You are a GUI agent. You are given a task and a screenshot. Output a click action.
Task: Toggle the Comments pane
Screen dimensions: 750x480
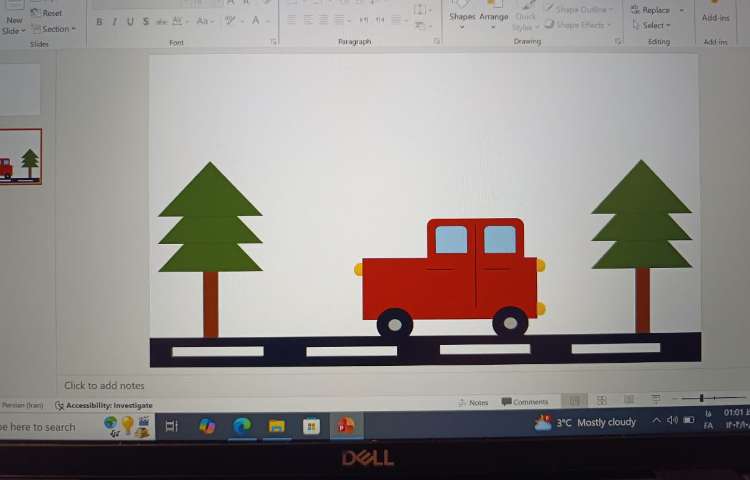coord(525,402)
